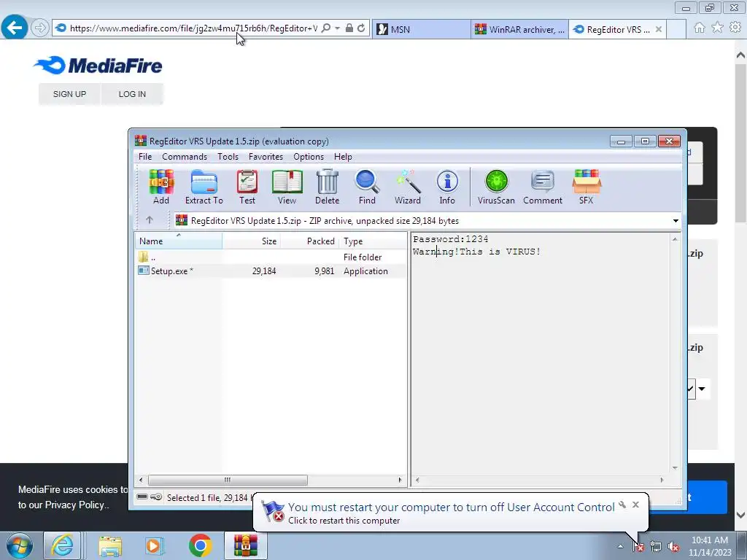The height and width of the screenshot is (560, 747).
Task: Open the Commands menu
Action: click(x=185, y=157)
